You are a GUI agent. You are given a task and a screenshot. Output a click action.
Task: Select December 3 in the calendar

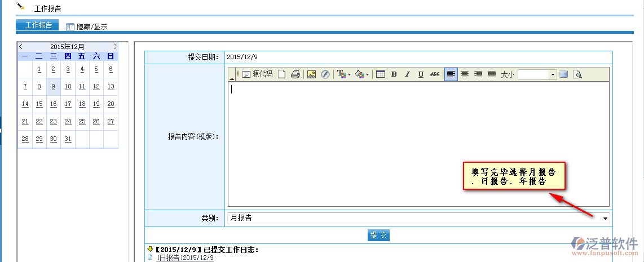[68, 69]
